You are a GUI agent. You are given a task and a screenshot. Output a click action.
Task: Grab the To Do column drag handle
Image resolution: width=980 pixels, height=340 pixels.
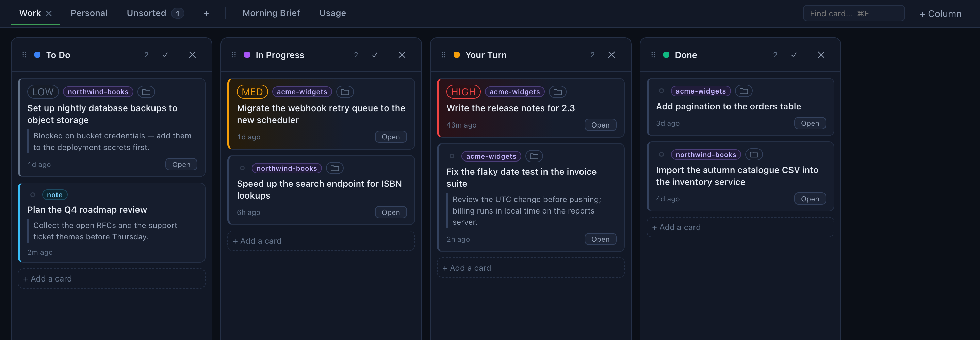(x=24, y=55)
